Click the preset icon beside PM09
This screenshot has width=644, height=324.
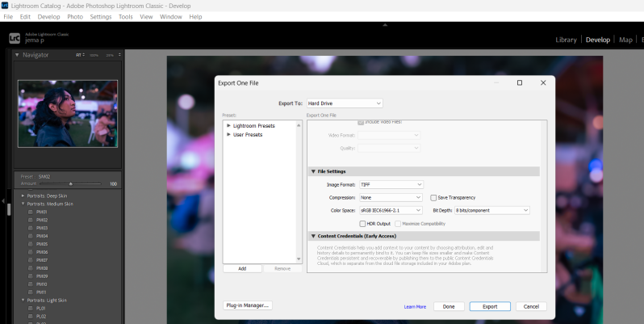point(31,276)
